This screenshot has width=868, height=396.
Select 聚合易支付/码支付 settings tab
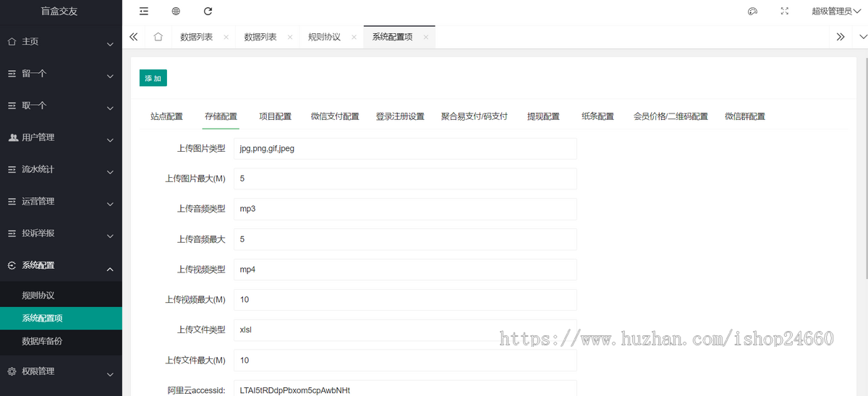[475, 116]
